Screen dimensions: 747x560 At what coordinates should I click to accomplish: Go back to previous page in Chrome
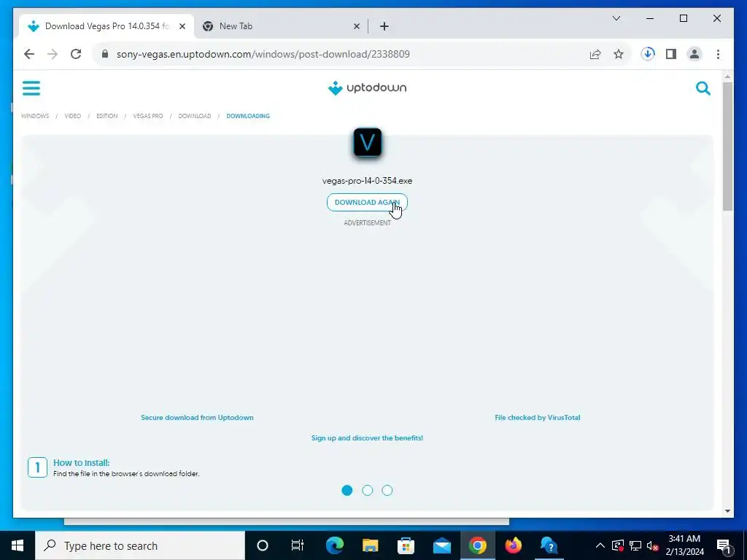(29, 54)
